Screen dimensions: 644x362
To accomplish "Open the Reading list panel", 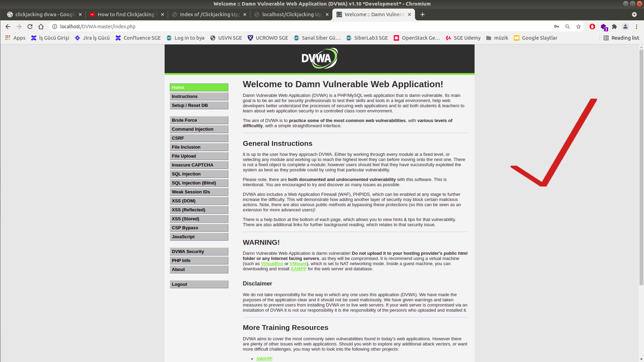I will tap(621, 38).
